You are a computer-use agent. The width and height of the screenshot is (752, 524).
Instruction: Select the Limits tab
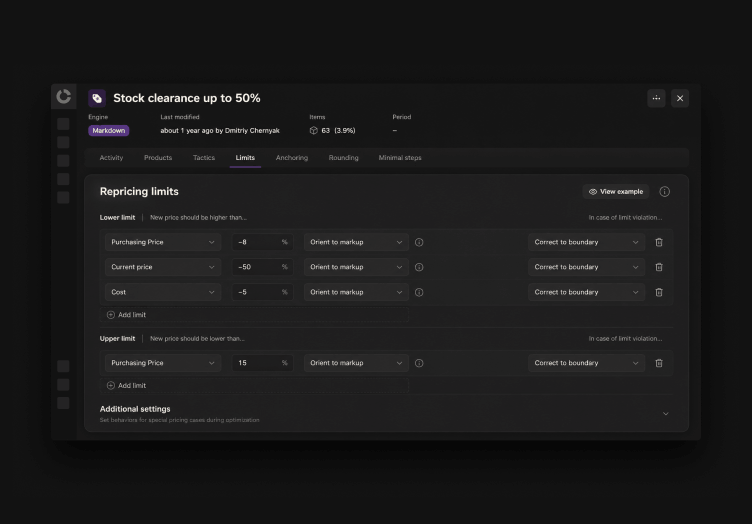[245, 158]
